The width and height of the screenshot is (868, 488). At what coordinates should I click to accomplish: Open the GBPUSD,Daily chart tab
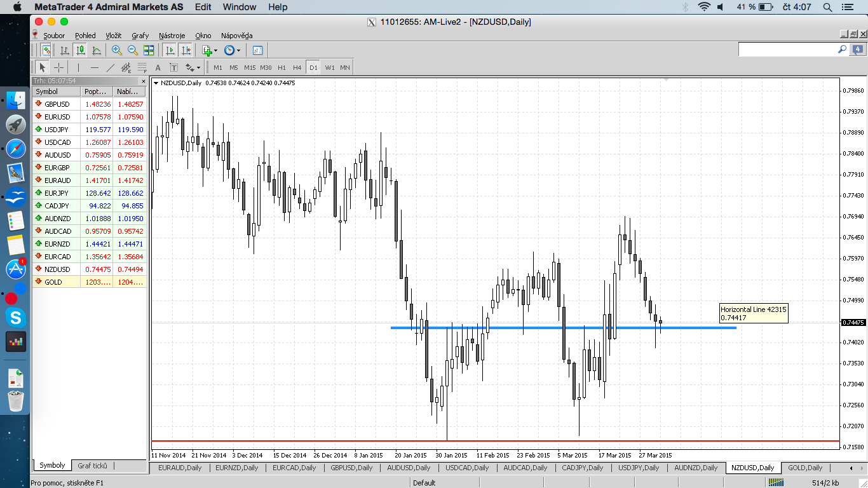(352, 468)
